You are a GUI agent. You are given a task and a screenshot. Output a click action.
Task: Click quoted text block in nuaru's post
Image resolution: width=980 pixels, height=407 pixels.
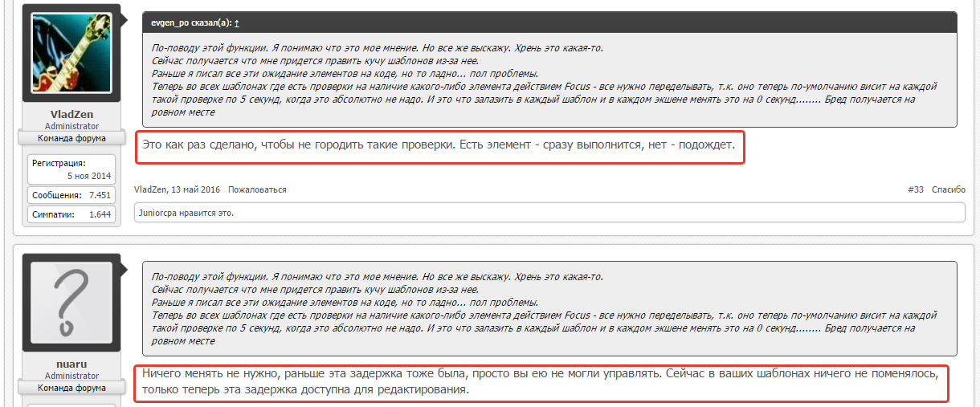[550, 309]
